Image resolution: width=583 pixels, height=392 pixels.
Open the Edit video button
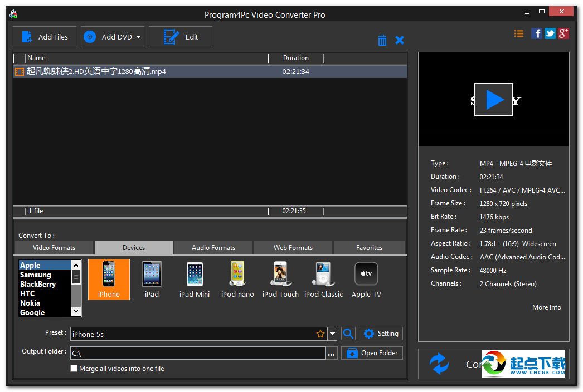(x=181, y=37)
